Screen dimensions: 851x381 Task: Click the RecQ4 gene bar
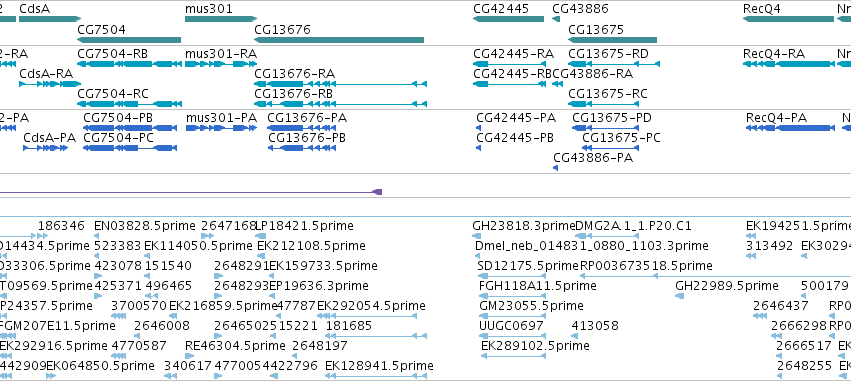coord(788,19)
